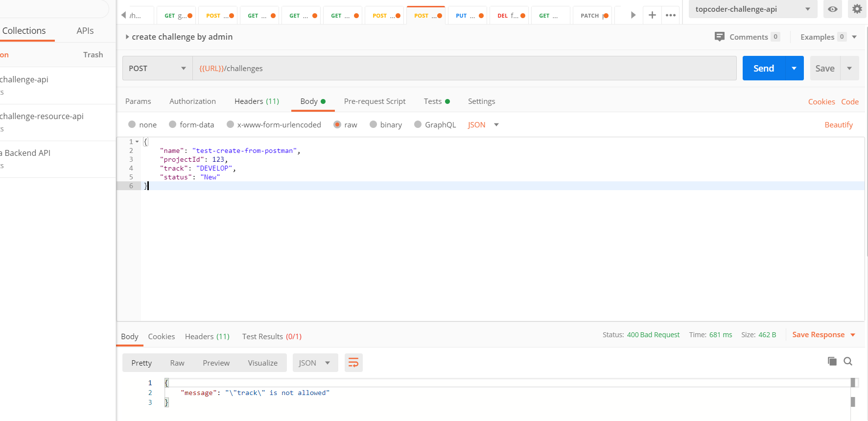868x421 pixels.
Task: Open the POST method dropdown
Action: 157,68
